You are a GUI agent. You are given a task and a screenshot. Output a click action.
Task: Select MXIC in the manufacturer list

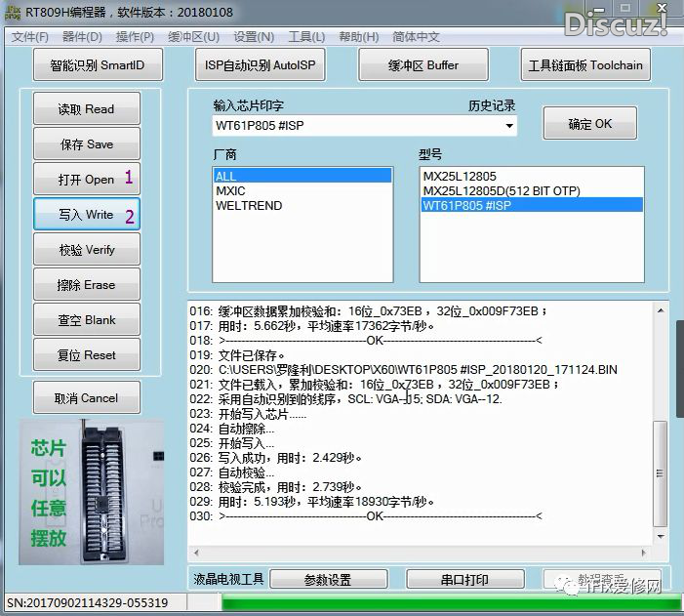click(302, 190)
